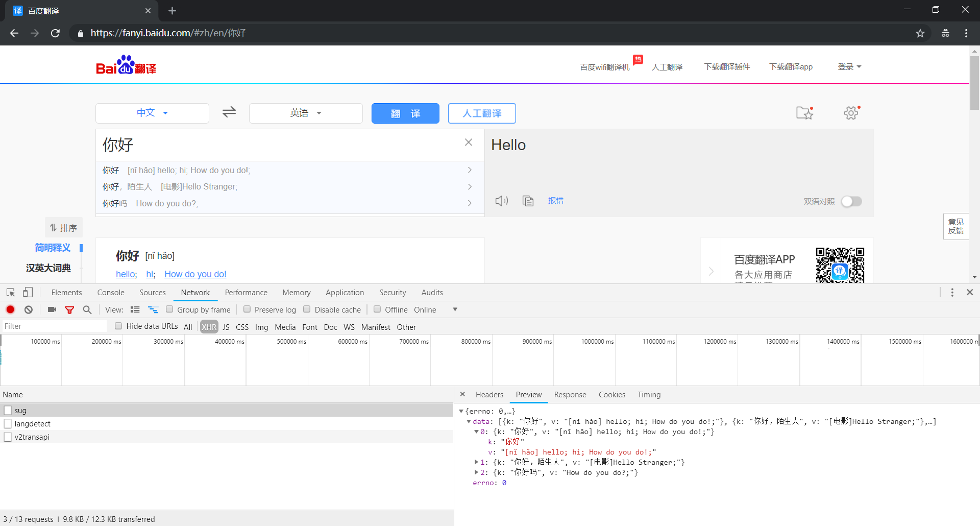Open the favorites folder star icon
This screenshot has width=980, height=526.
804,112
